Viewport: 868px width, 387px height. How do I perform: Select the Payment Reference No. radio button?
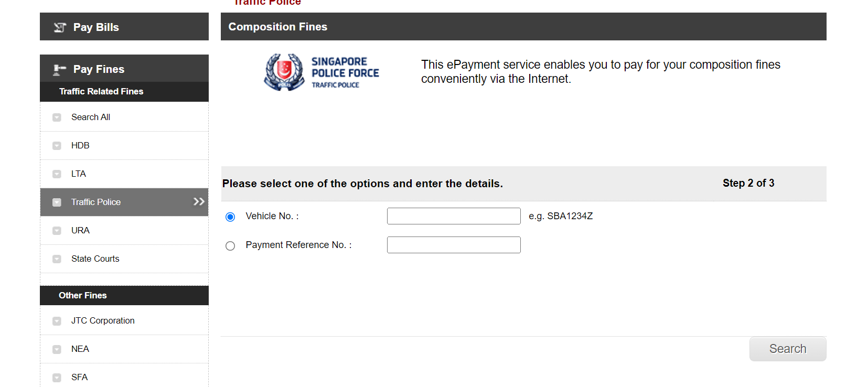coord(230,246)
